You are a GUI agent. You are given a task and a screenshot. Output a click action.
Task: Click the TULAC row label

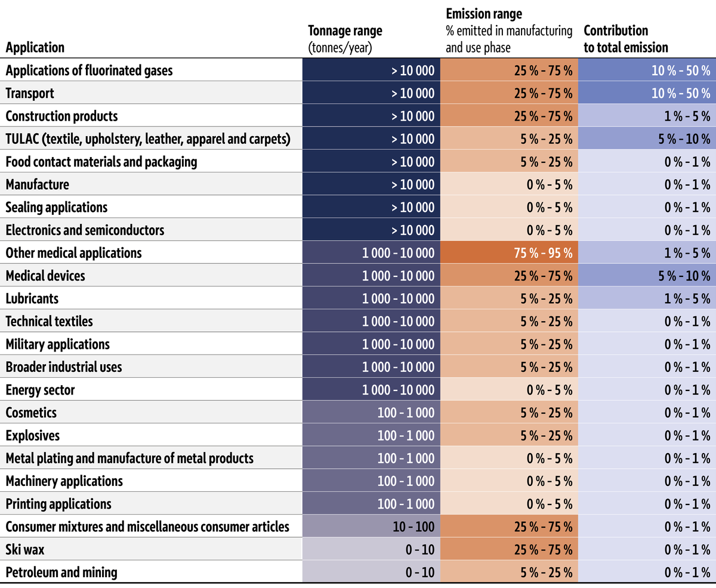[x=148, y=139]
